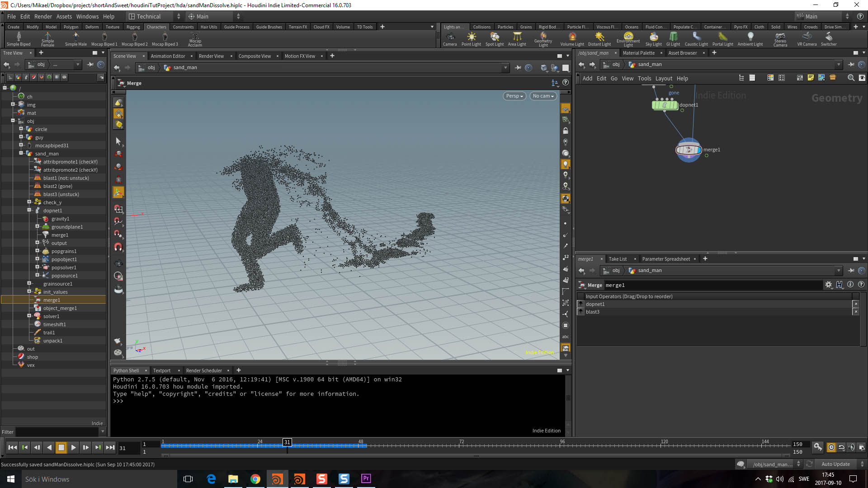Toggle real time playback icon
Image resolution: width=868 pixels, height=488 pixels.
[831, 447]
